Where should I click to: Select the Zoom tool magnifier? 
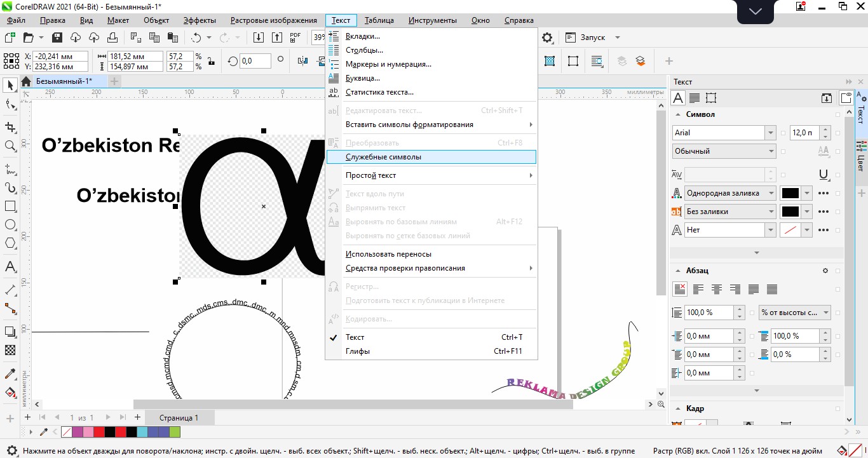[x=10, y=146]
